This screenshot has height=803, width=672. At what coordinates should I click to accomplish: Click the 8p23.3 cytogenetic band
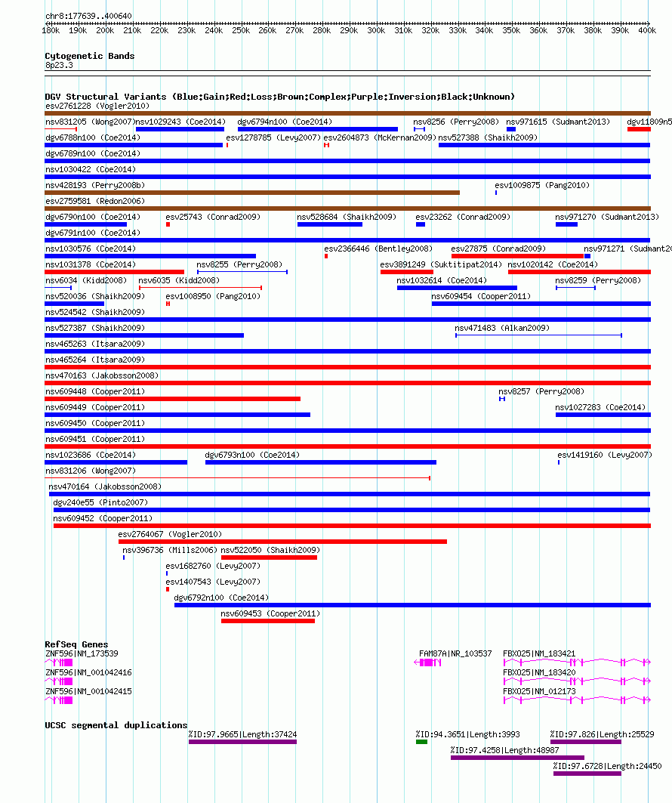(347, 73)
